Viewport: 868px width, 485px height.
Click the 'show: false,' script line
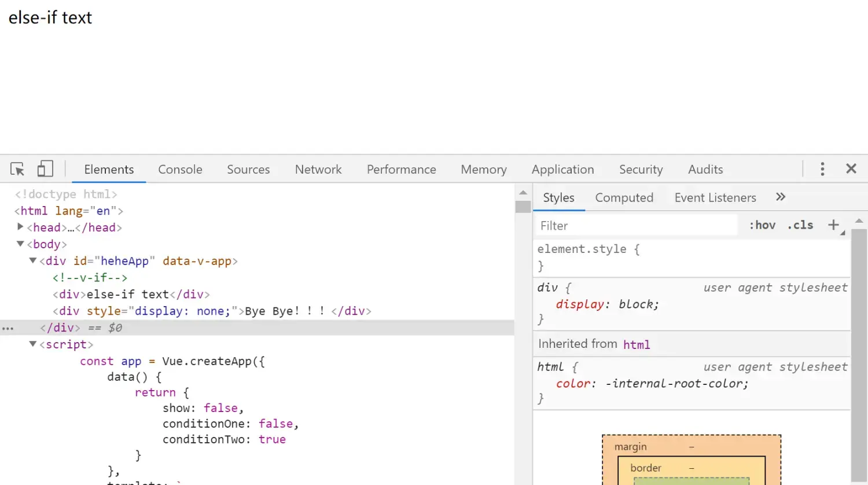pyautogui.click(x=203, y=408)
